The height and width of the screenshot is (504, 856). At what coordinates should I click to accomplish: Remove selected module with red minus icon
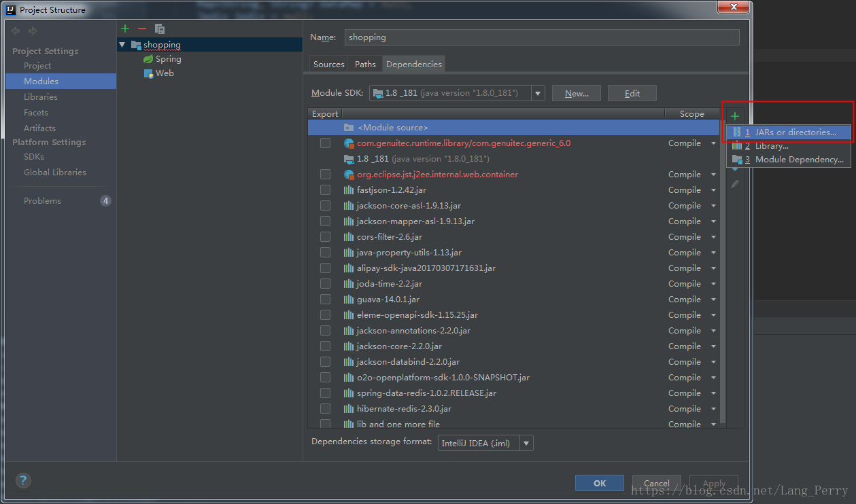141,29
